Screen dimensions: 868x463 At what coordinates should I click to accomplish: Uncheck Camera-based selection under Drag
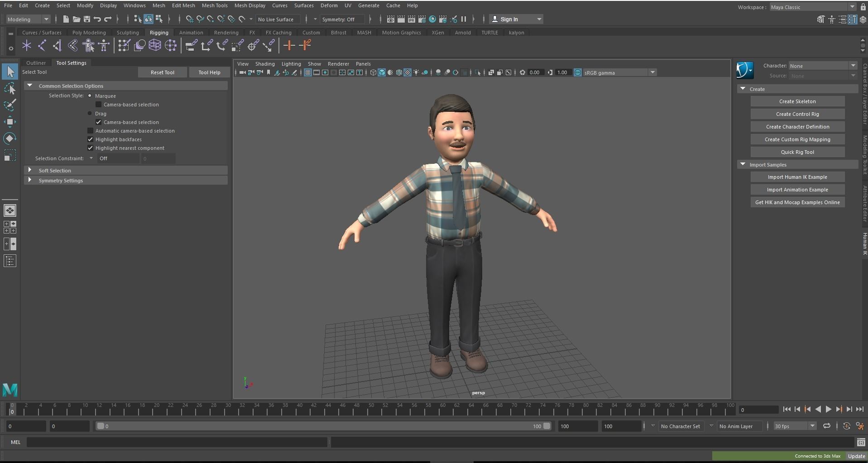99,122
